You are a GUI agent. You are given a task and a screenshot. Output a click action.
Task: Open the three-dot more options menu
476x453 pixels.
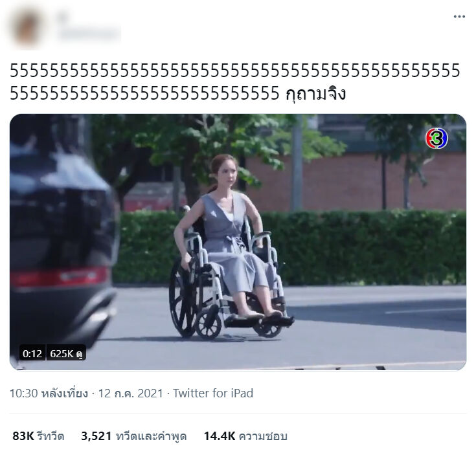click(459, 17)
